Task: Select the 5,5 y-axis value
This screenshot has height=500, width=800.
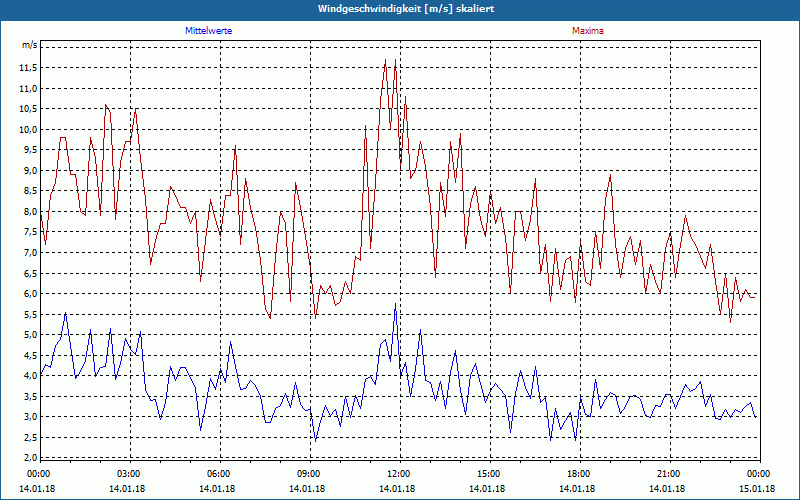Action: [x=31, y=315]
